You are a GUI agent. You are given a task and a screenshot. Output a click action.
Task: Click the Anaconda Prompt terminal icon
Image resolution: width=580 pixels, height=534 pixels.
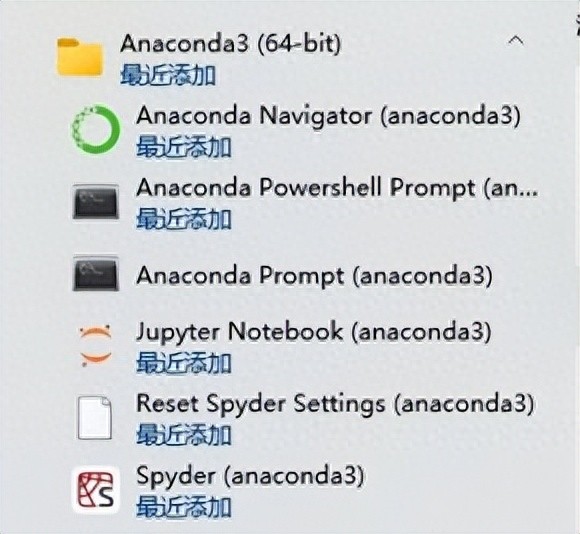coord(96,273)
